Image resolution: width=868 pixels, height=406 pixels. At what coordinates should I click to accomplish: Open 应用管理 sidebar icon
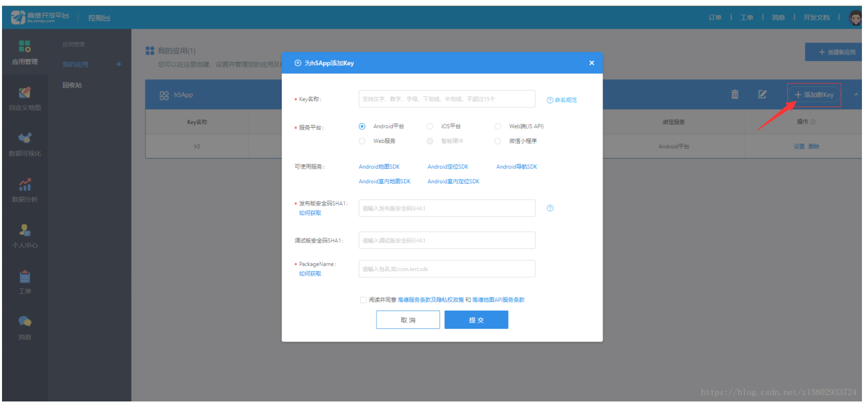(25, 46)
